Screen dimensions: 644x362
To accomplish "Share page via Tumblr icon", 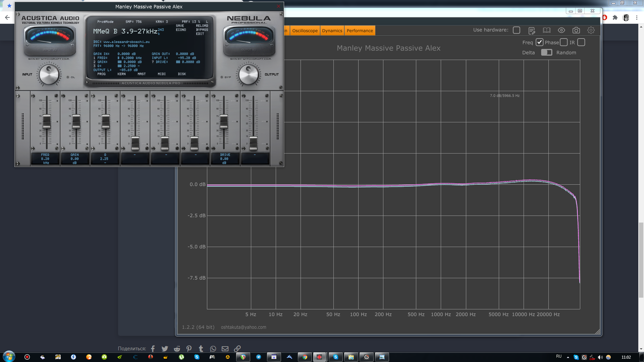I will coord(201,349).
